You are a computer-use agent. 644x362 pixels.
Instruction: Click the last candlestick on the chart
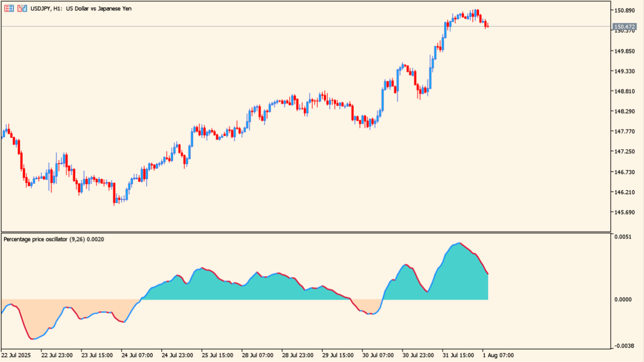(488, 26)
